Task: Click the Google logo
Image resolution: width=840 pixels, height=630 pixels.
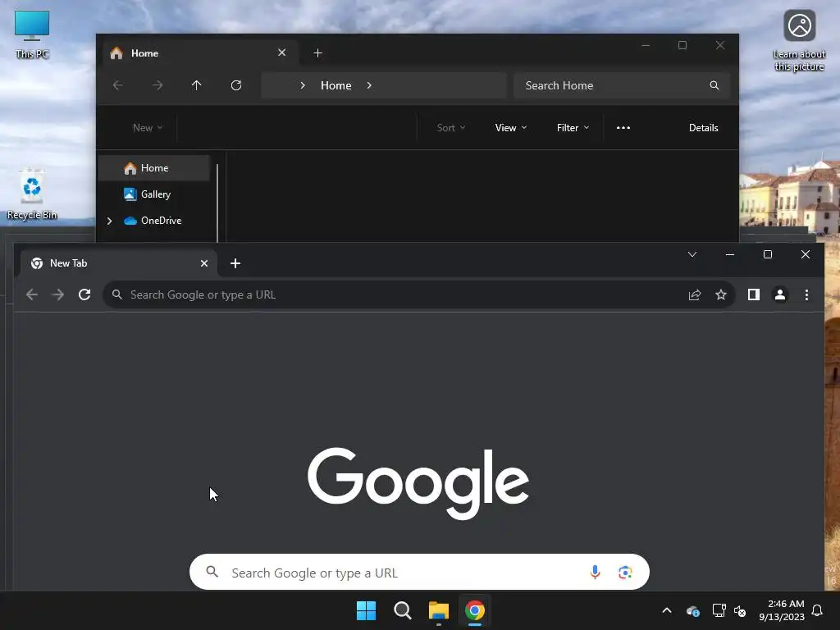Action: pyautogui.click(x=418, y=483)
